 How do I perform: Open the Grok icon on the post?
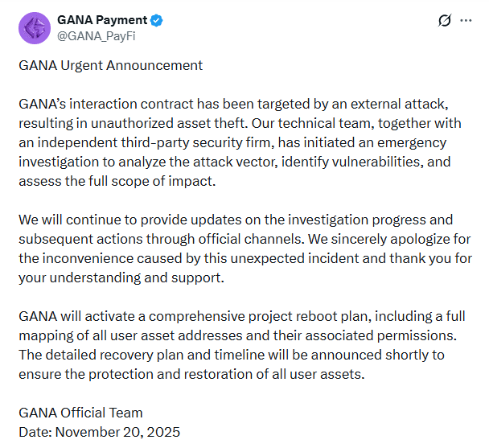click(444, 20)
